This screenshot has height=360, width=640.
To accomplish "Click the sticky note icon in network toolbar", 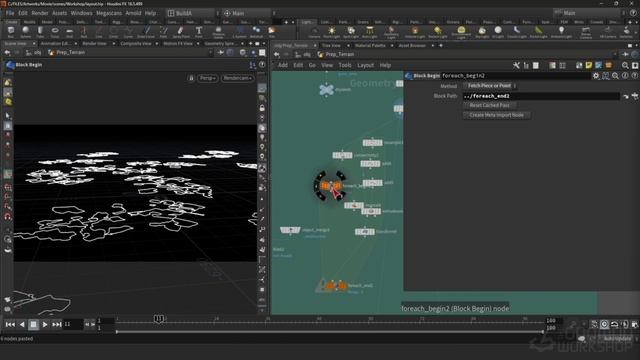I will (589, 65).
